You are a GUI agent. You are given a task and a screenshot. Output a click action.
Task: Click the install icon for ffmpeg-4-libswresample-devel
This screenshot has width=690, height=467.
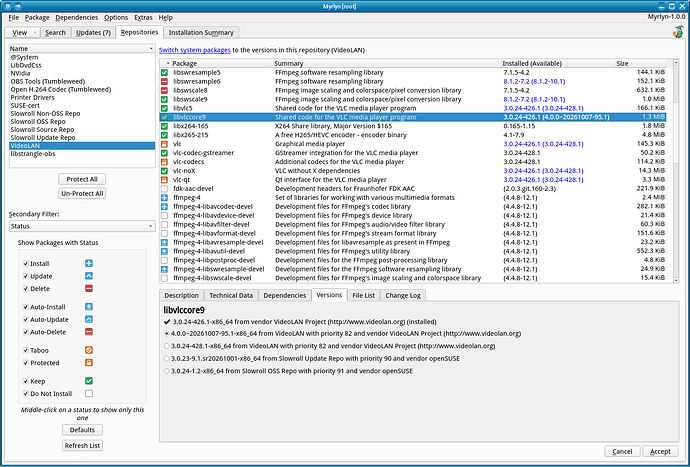164,269
